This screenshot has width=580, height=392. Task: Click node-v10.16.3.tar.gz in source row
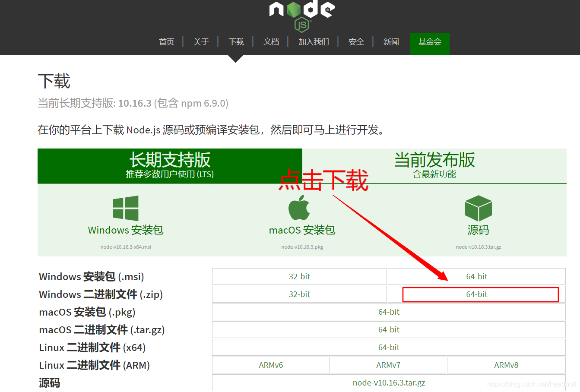point(389,383)
